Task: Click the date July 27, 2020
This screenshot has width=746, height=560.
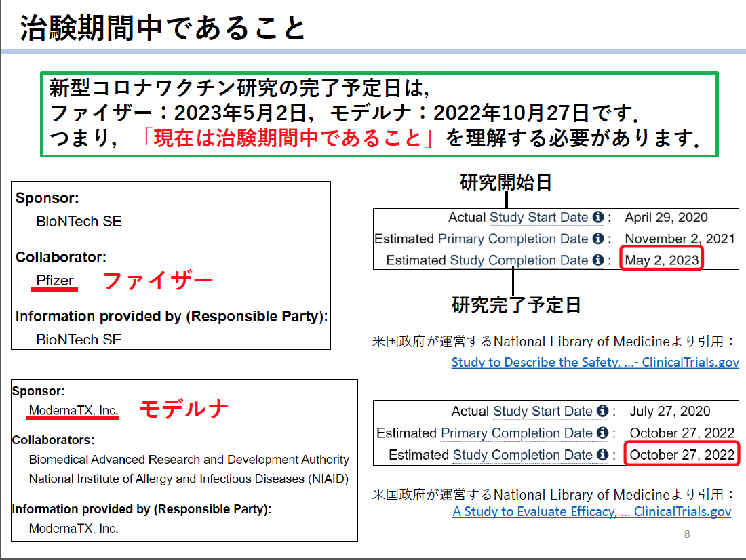Action: [670, 411]
